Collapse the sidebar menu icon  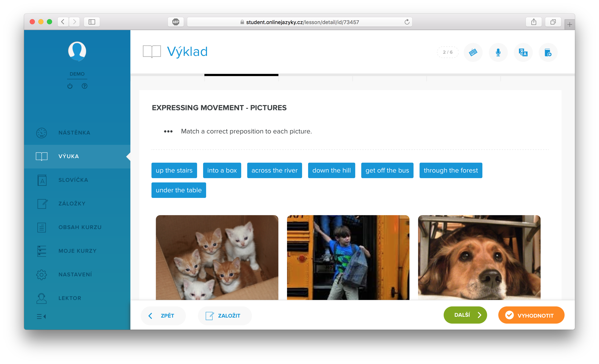41,317
